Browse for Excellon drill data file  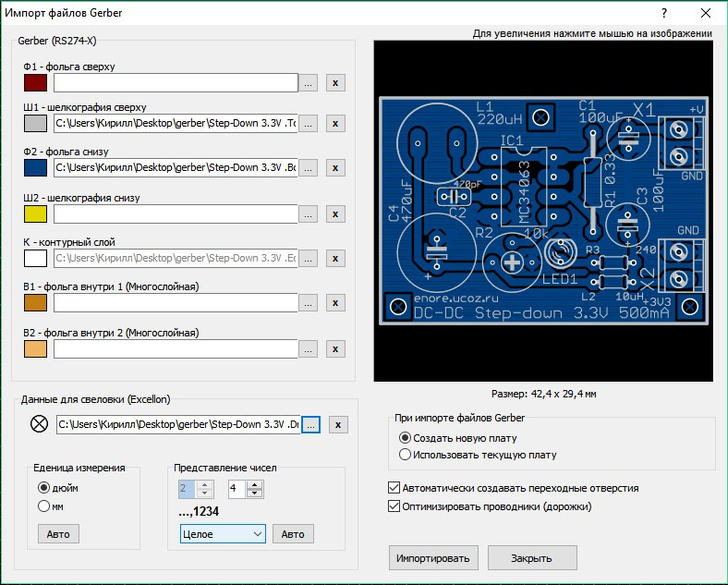pyautogui.click(x=309, y=424)
